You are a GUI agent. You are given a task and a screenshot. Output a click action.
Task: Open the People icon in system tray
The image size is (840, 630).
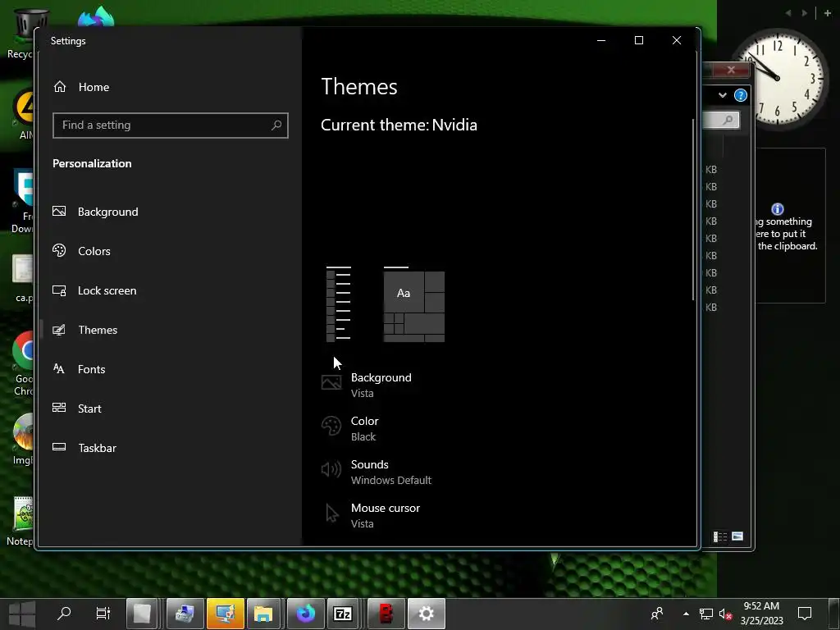657,614
